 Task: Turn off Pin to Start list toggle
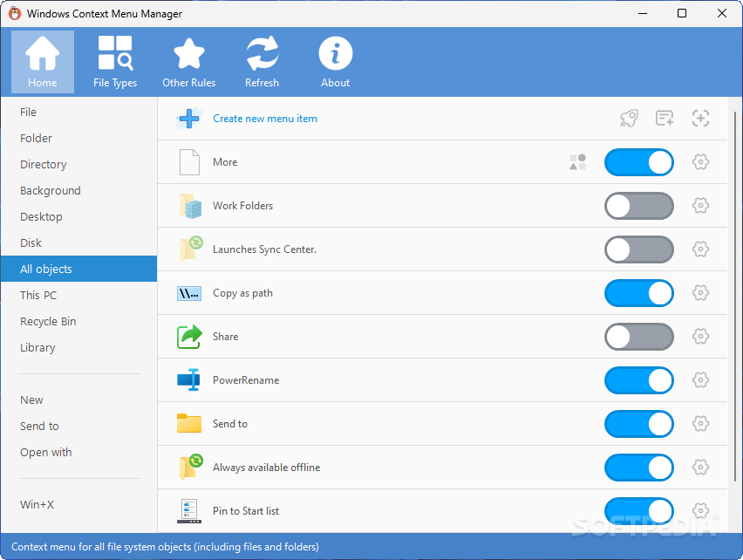coord(638,511)
